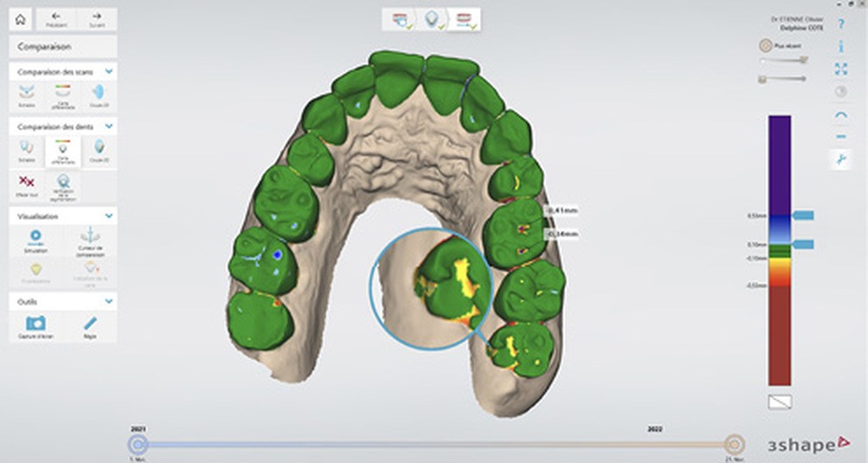Open the Curseur de comparaison anchor tool

point(90,238)
